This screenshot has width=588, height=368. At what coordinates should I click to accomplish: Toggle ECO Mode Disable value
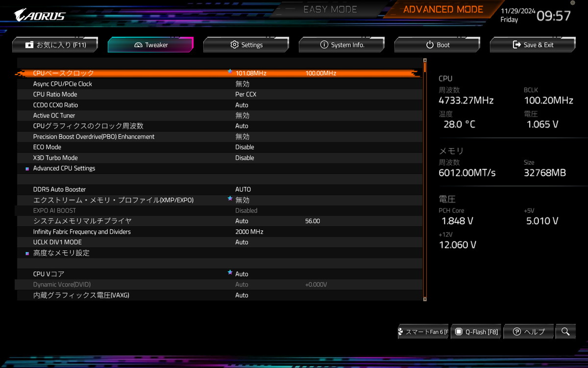click(x=245, y=147)
